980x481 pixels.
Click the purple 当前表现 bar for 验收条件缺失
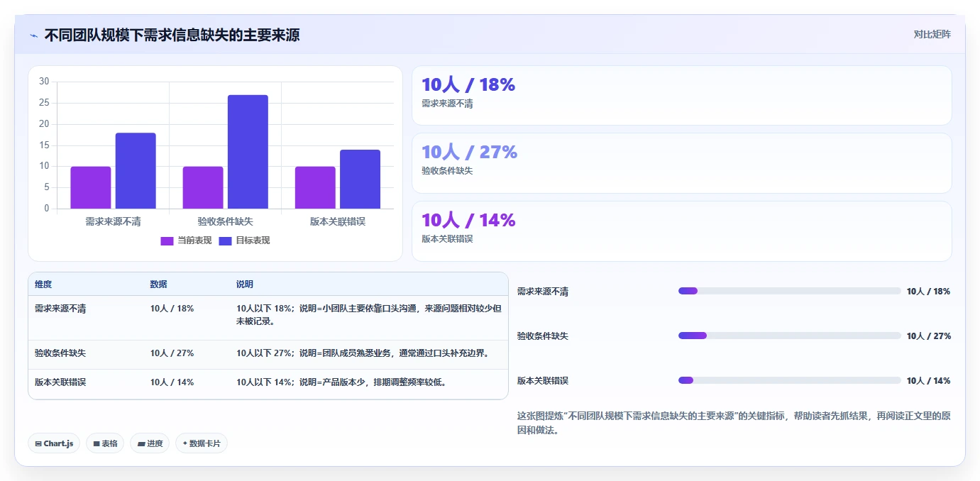tap(203, 187)
